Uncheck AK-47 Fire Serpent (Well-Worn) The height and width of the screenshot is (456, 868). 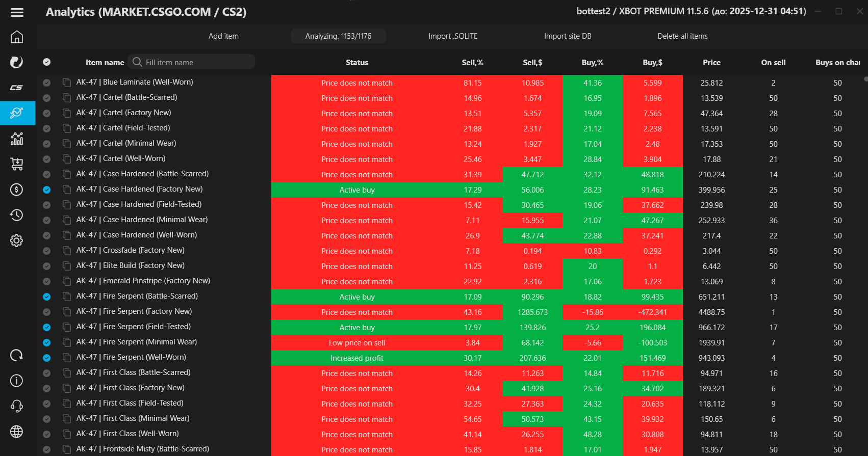coord(47,358)
